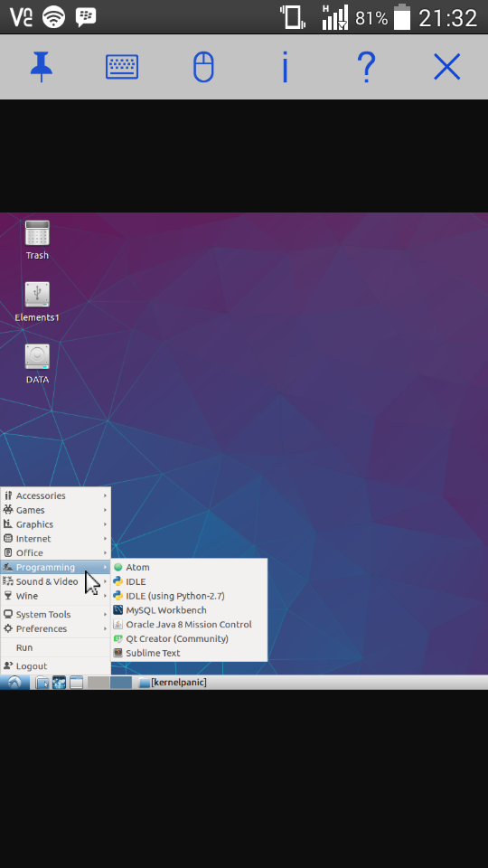488x868 pixels.
Task: Expand the Preferences submenu
Action: (x=55, y=628)
